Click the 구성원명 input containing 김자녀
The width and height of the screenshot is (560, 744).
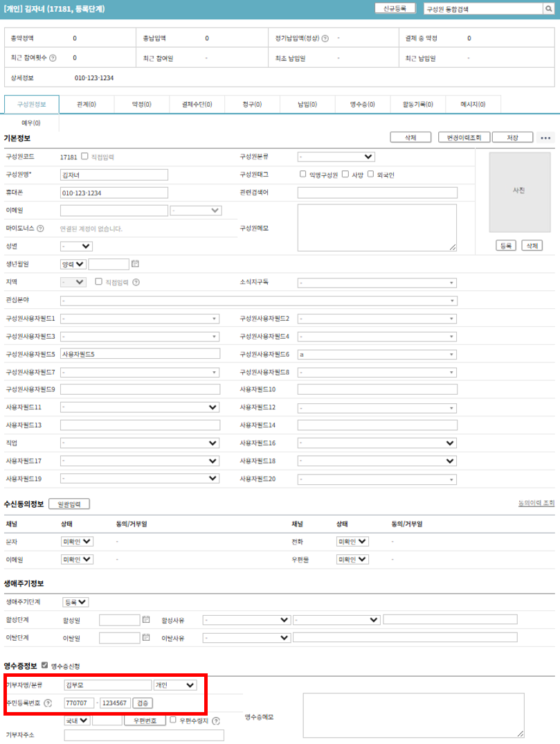(x=114, y=175)
